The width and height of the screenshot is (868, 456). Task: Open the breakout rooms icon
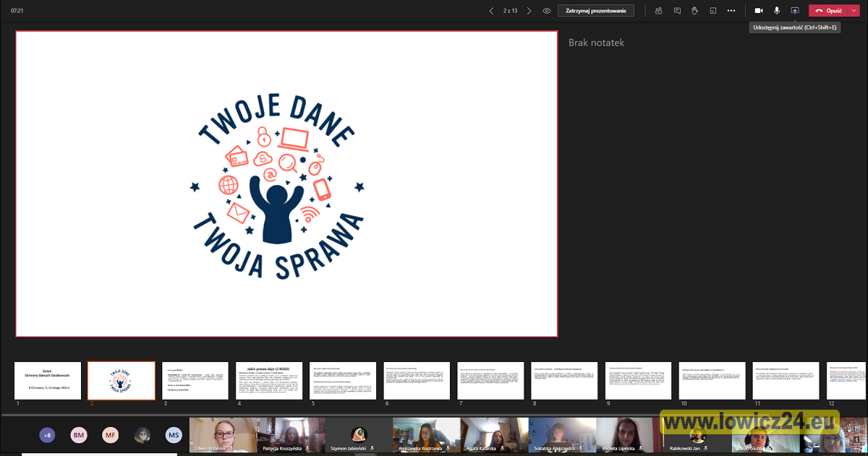712,11
